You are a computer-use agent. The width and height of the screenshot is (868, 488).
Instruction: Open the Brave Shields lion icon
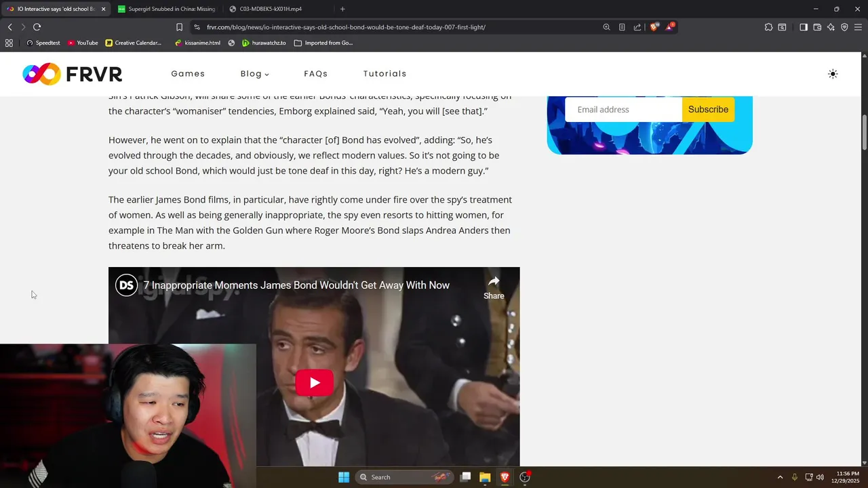pyautogui.click(x=654, y=27)
